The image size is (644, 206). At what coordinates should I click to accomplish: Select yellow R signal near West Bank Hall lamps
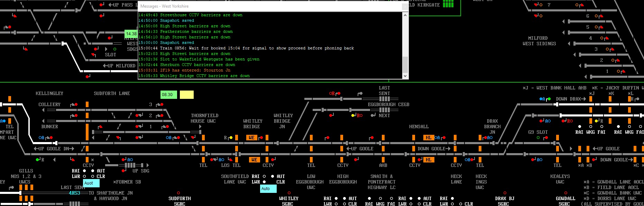[x=597, y=121]
